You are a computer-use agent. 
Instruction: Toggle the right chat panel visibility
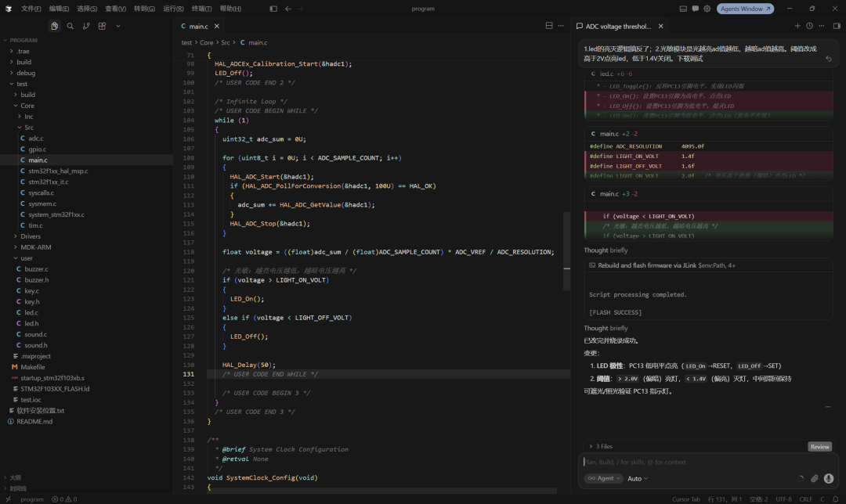[x=837, y=26]
